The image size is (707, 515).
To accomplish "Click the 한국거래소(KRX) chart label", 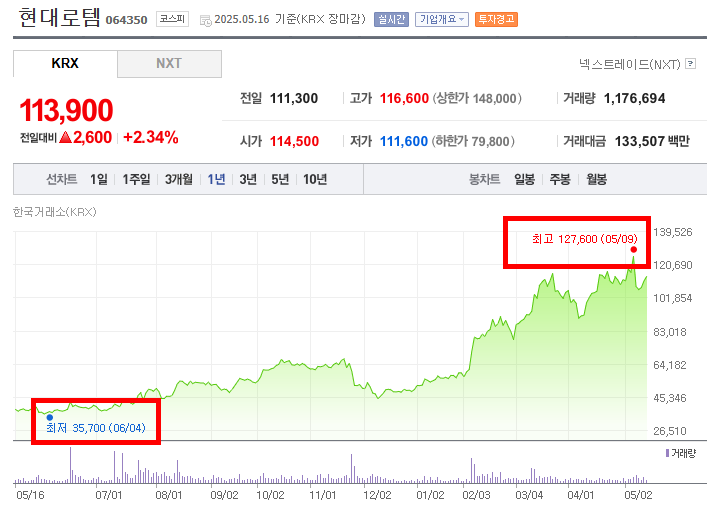I will 55,212.
